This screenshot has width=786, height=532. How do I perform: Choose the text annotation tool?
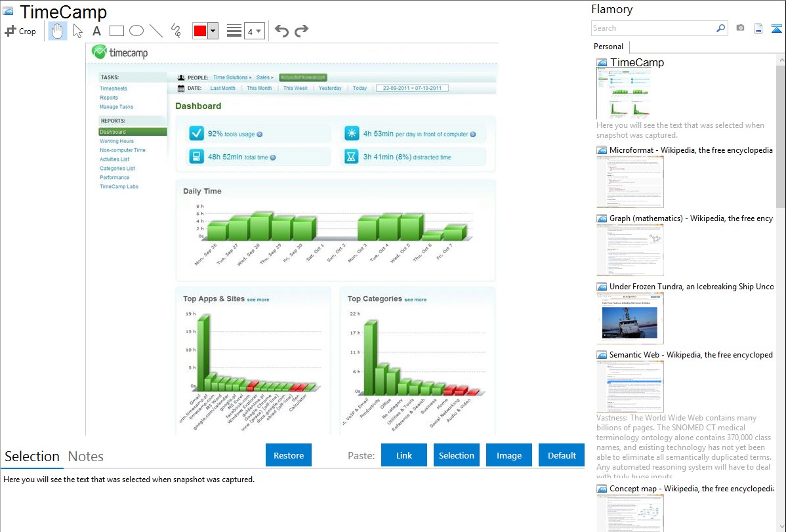(96, 31)
